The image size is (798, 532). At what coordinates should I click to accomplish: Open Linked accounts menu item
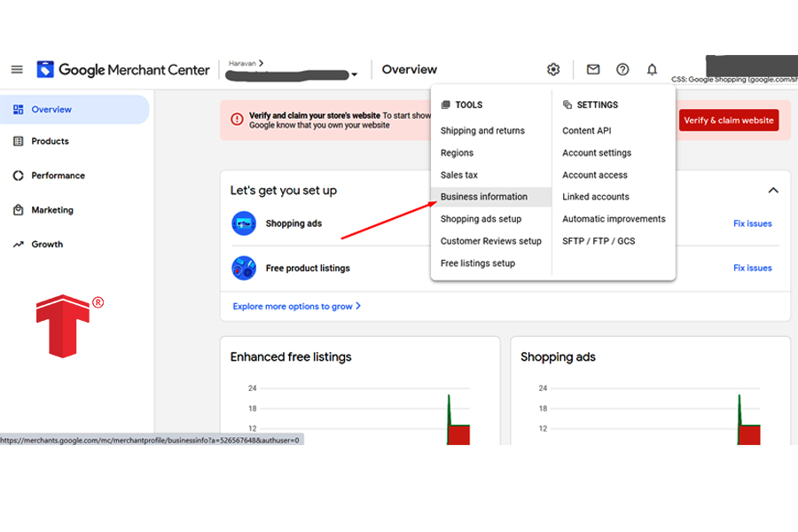coord(596,197)
